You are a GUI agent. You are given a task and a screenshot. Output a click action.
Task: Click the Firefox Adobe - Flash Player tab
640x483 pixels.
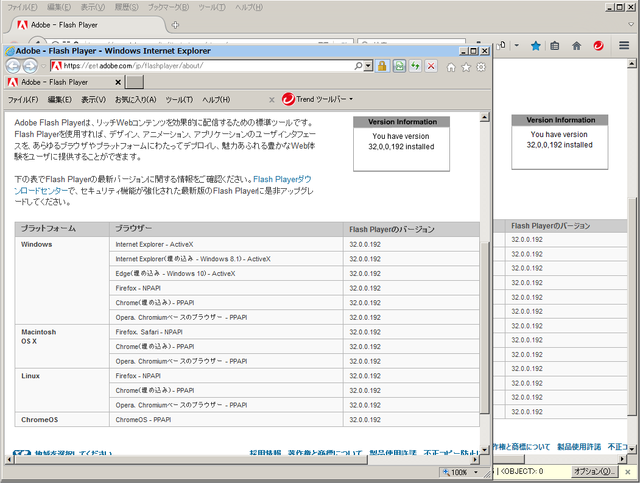click(88, 25)
